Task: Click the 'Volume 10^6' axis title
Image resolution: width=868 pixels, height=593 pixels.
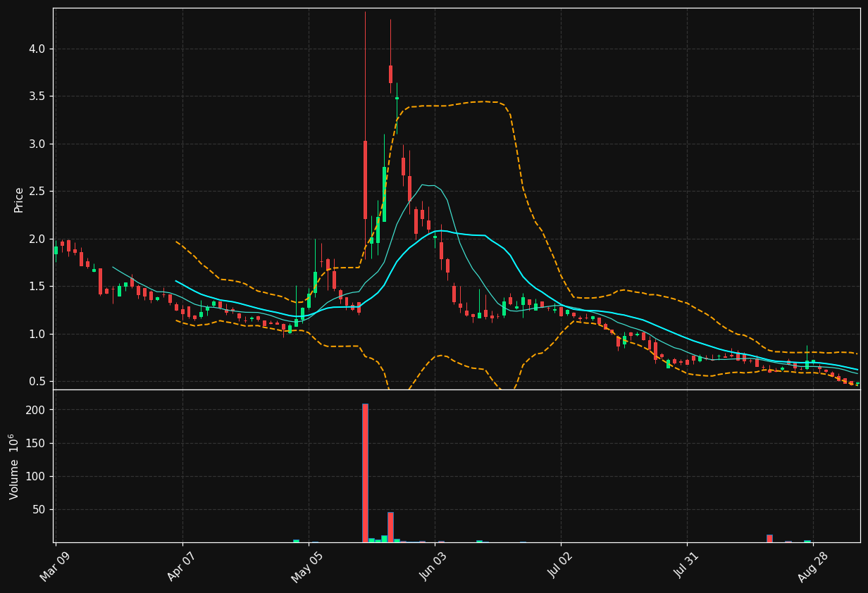Action: [14, 466]
